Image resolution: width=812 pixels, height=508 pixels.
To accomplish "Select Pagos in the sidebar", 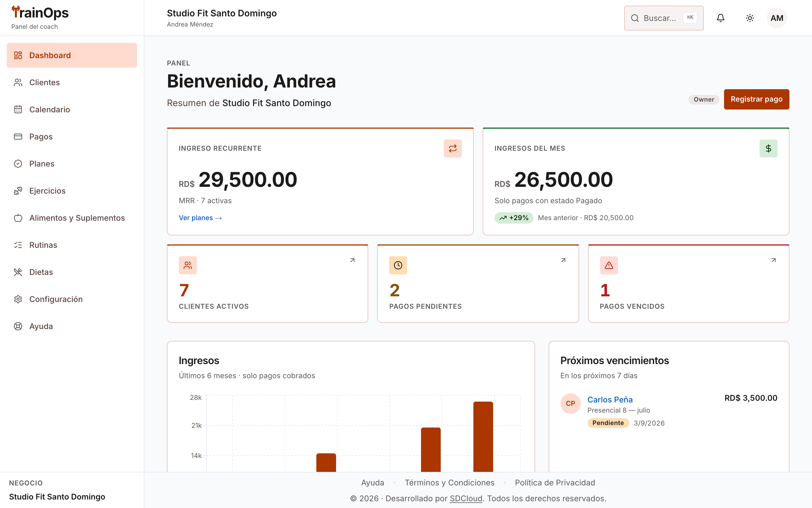I will (72, 137).
